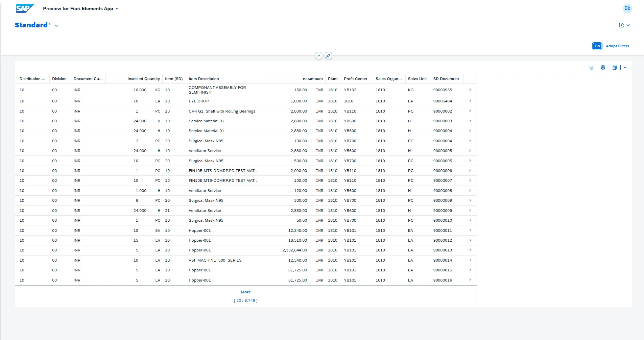The image size is (644, 340).
Task: Click navigation chevron for document 90000008
Action: click(470, 191)
